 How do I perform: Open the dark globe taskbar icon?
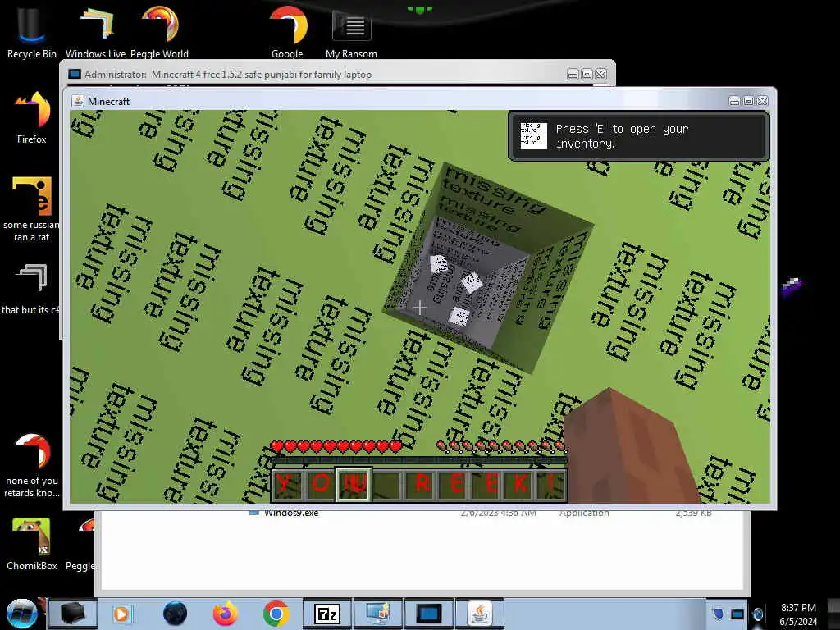(175, 614)
